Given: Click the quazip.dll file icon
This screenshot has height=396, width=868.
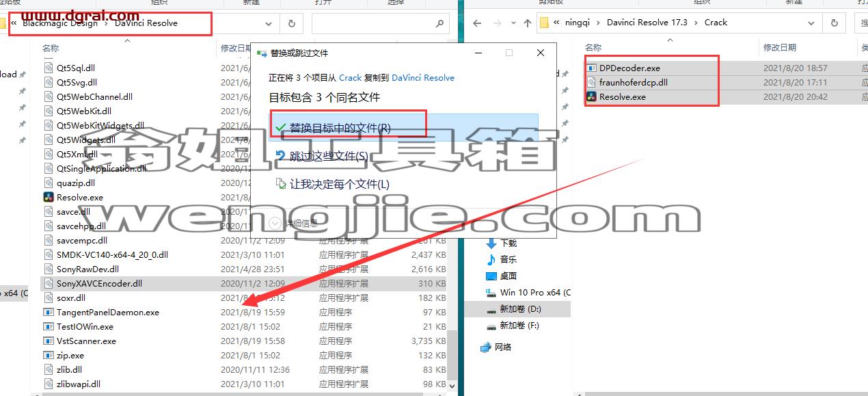Looking at the screenshot, I should tap(49, 183).
